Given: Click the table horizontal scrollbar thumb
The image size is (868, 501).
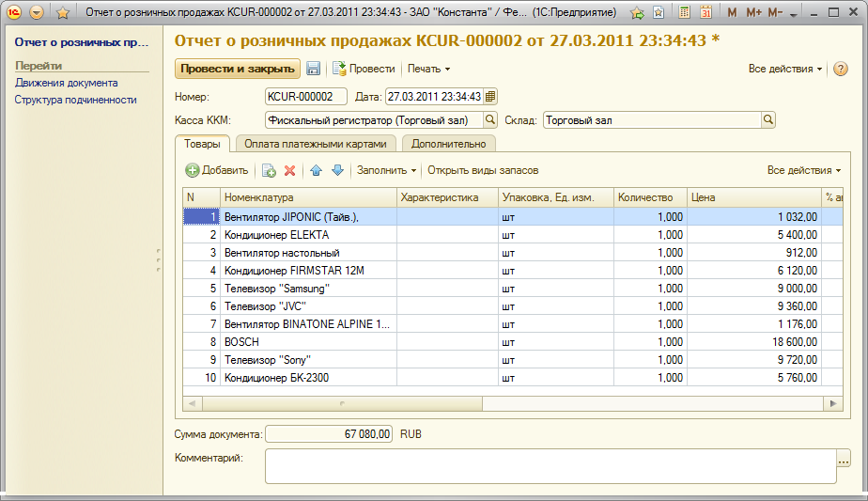Looking at the screenshot, I should [x=342, y=403].
